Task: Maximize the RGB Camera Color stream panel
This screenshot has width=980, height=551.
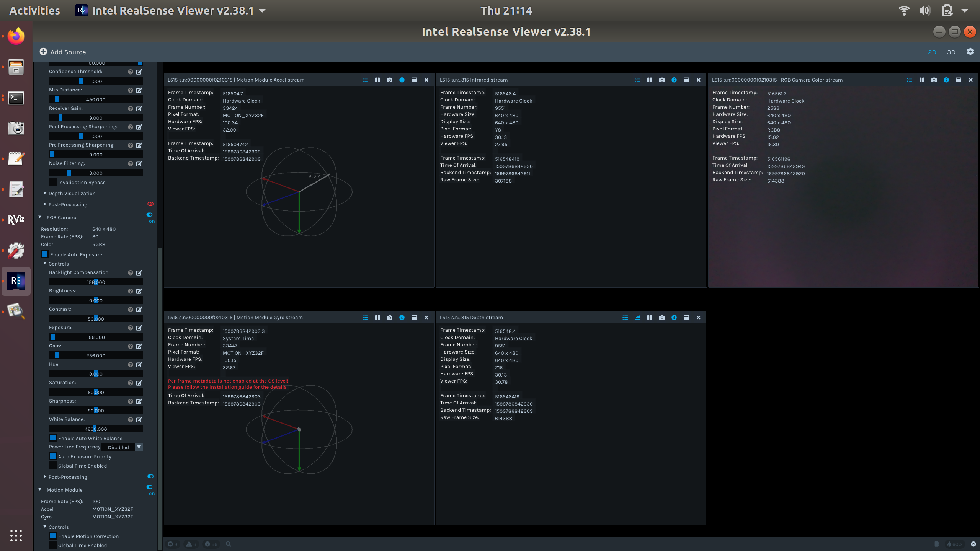Action: point(959,80)
